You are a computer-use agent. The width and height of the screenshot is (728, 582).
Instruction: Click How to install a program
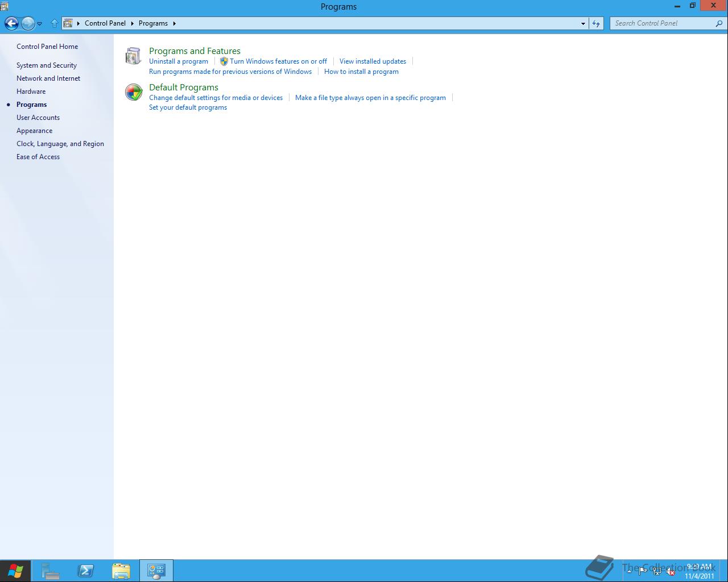[361, 72]
